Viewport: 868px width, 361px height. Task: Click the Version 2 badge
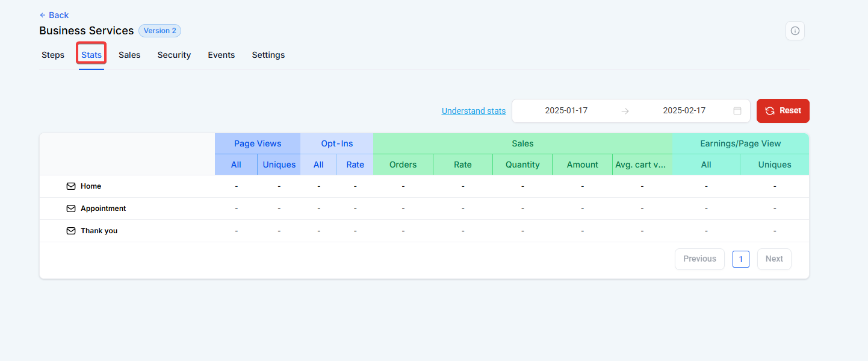160,31
